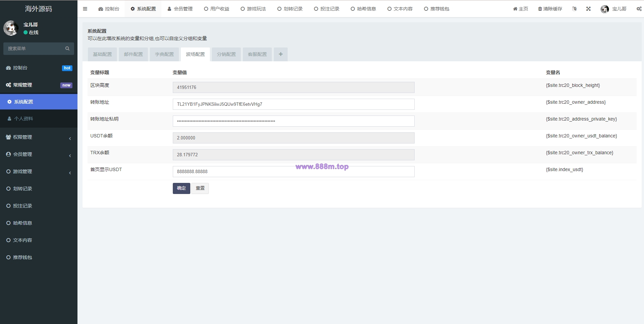Click the sidebar profile avatar image
The width and height of the screenshot is (644, 324).
point(11,28)
